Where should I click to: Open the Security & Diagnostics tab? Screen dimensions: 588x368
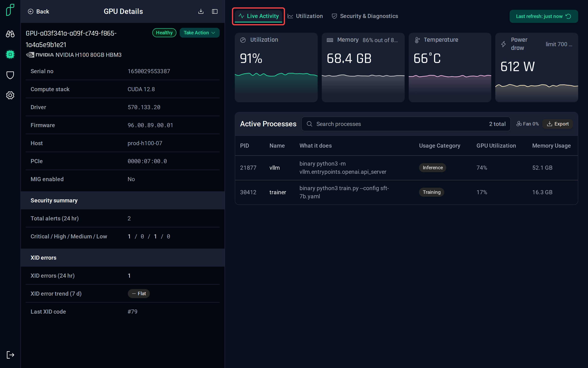coord(365,16)
